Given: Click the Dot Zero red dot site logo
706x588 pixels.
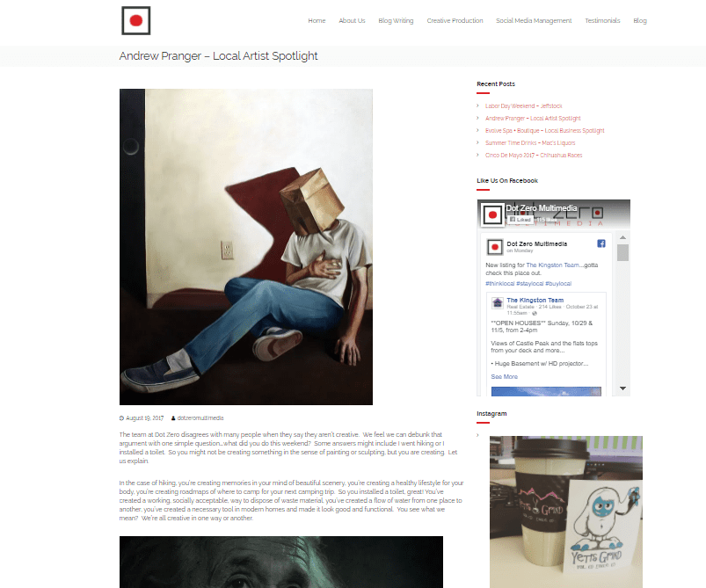Looking at the screenshot, I should coord(136,21).
